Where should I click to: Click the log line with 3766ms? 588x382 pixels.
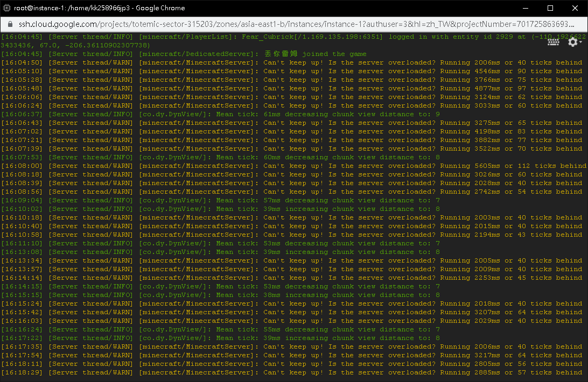[x=291, y=80]
